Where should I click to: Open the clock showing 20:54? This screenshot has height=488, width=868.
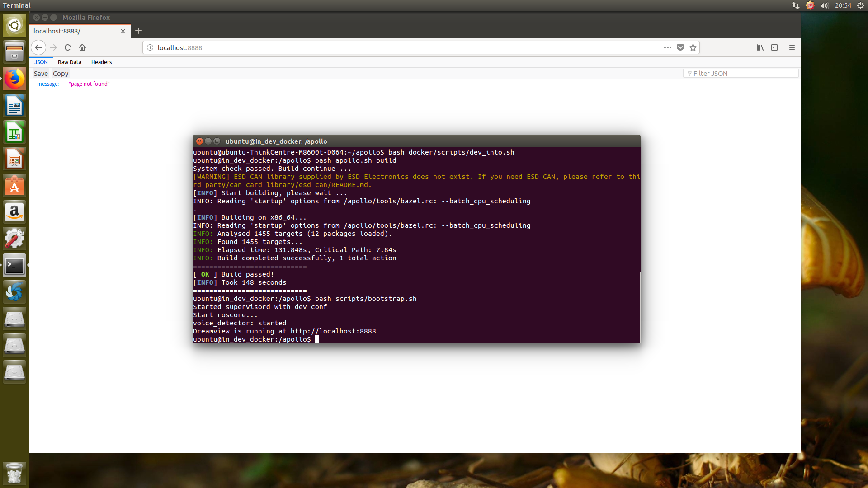coord(843,5)
